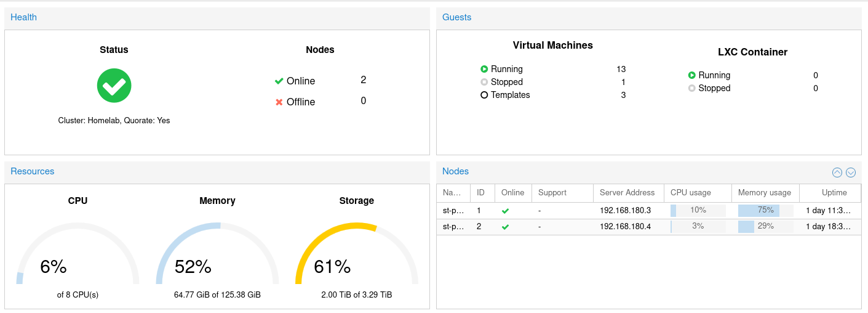Click the LXC Container Stopped icon

pyautogui.click(x=692, y=88)
